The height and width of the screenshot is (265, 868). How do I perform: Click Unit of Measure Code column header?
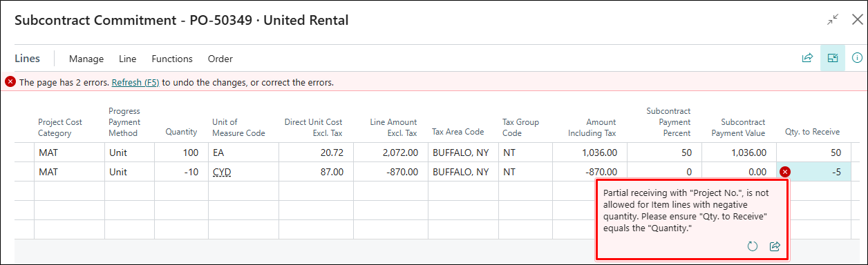click(238, 128)
